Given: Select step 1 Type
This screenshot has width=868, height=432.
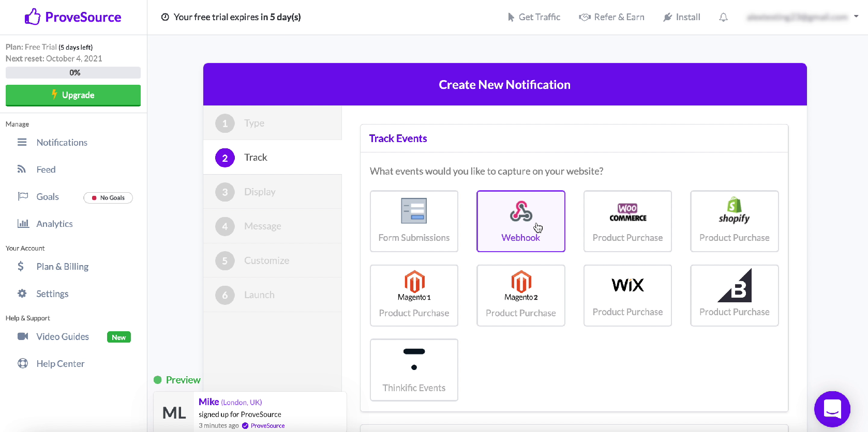Looking at the screenshot, I should [x=273, y=123].
